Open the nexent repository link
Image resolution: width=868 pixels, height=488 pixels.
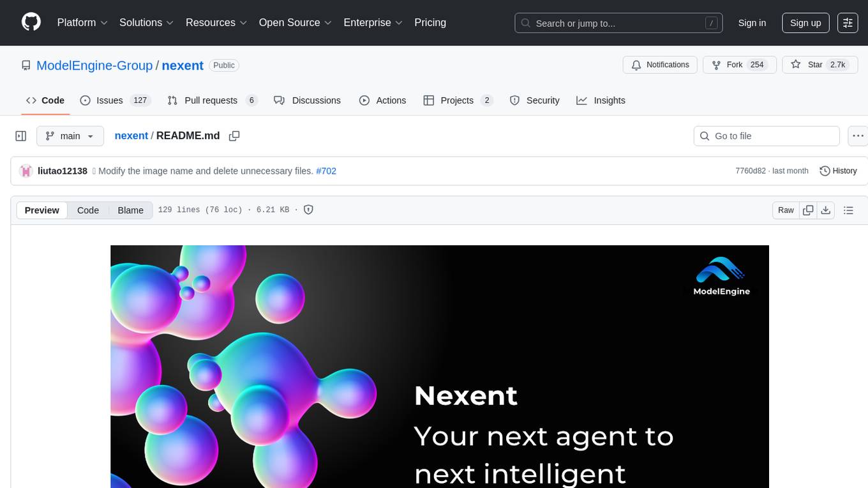click(x=183, y=65)
